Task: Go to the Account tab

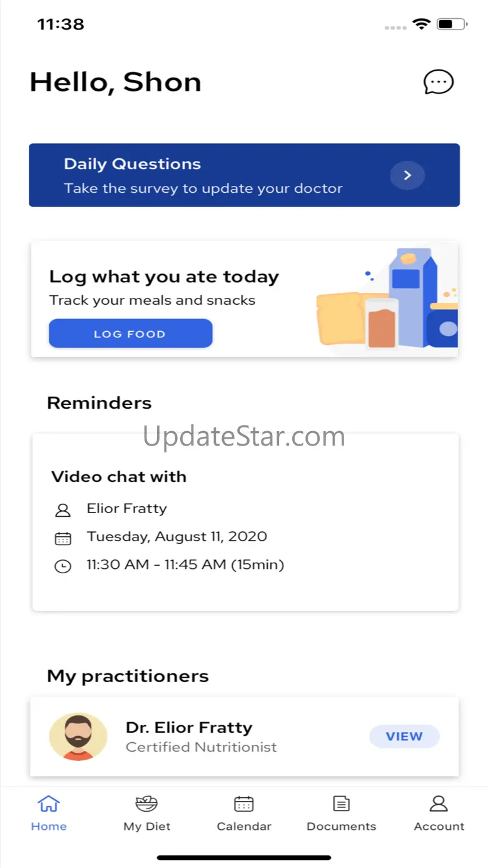Action: pyautogui.click(x=439, y=814)
